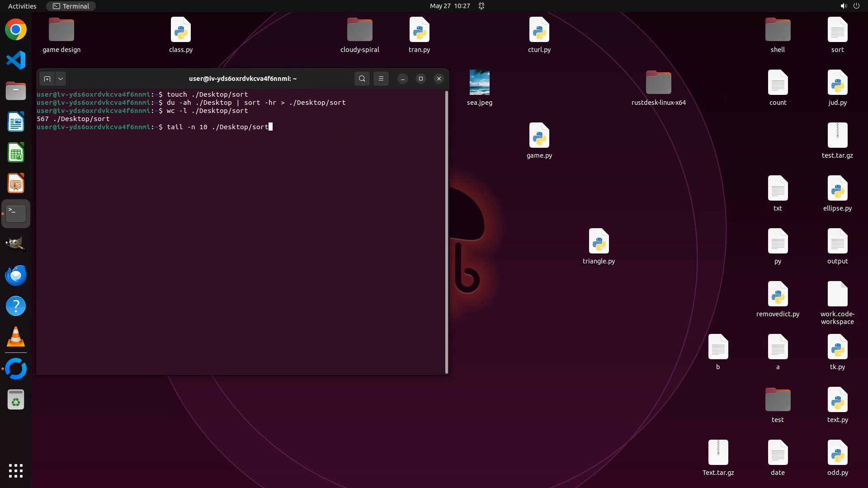Viewport: 868px width, 488px height.
Task: Launch the GIMP image editor from the dock
Action: point(16,244)
